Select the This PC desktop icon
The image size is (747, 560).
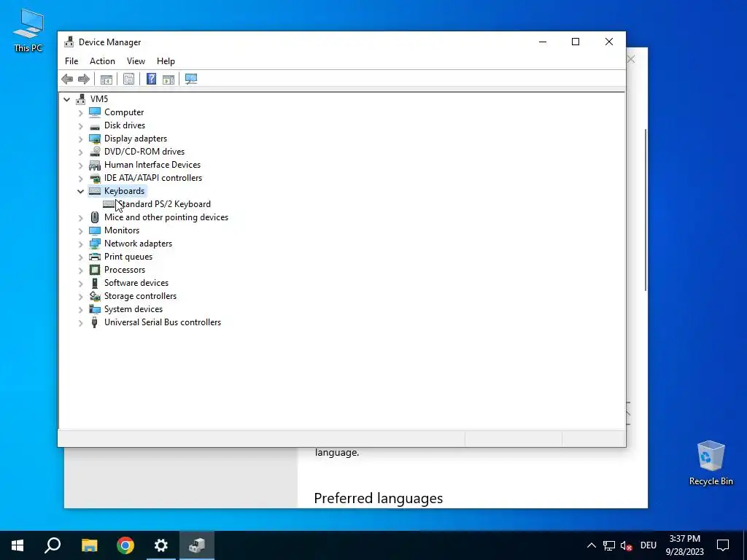pyautogui.click(x=28, y=31)
